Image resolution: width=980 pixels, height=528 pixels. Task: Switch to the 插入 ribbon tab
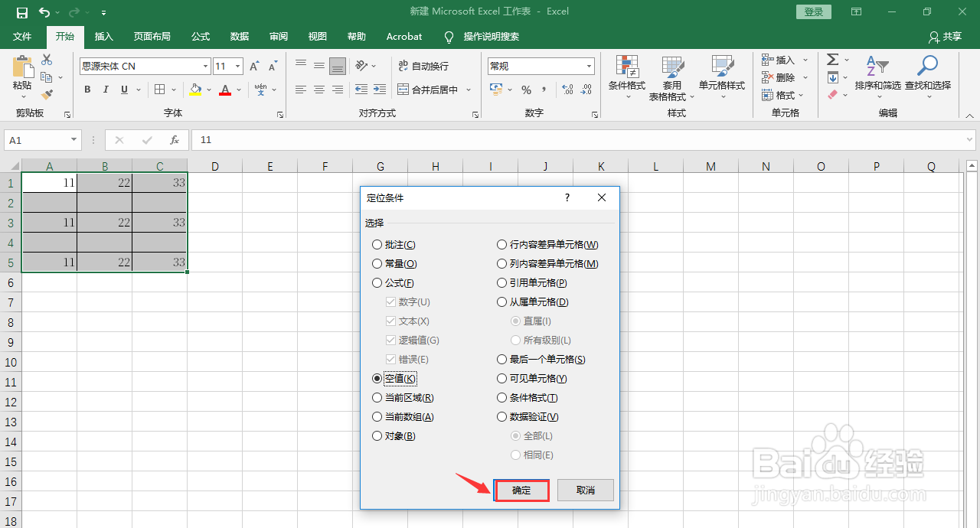click(104, 36)
